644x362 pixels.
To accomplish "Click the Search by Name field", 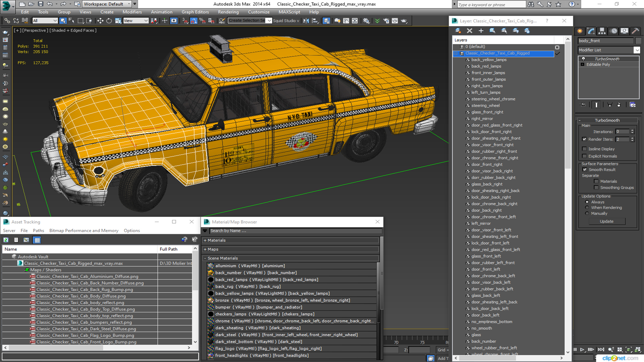I will 295,231.
